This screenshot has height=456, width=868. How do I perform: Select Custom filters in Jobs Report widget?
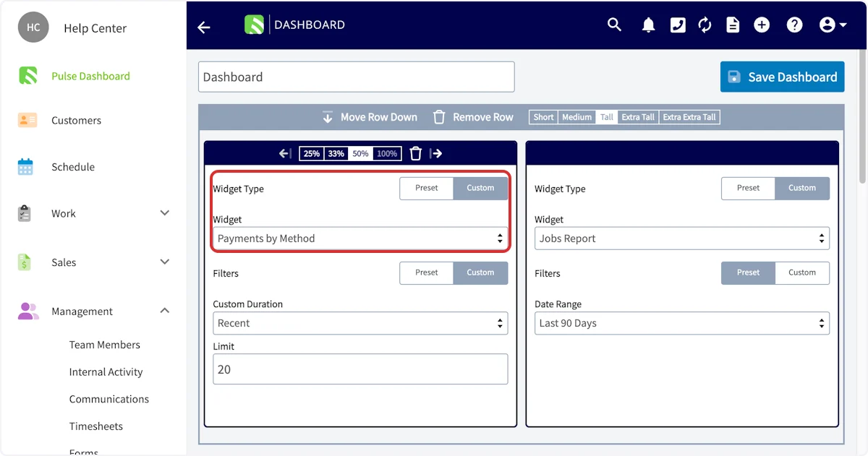click(802, 272)
